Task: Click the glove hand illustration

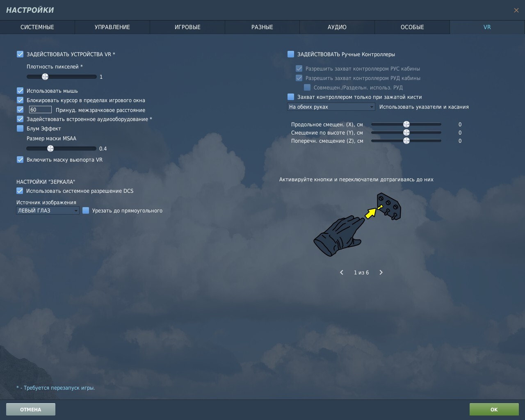Action: (339, 237)
